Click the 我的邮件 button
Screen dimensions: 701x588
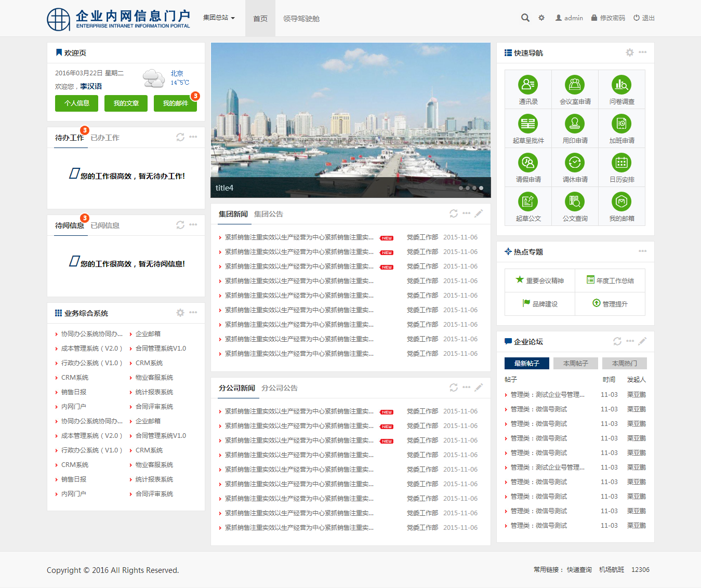point(175,103)
